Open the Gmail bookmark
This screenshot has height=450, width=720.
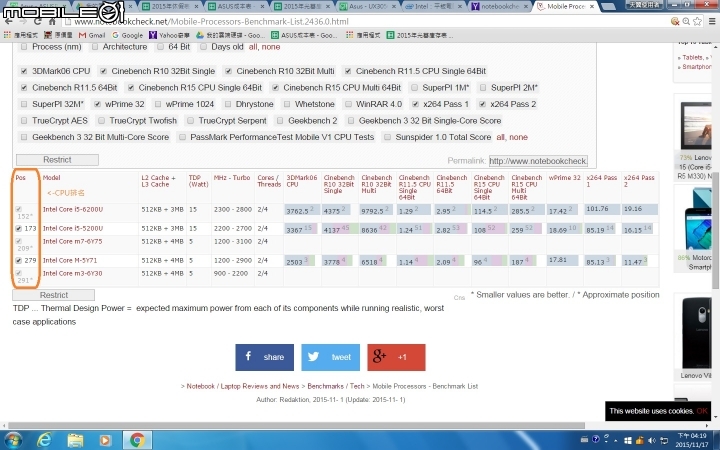click(92, 35)
